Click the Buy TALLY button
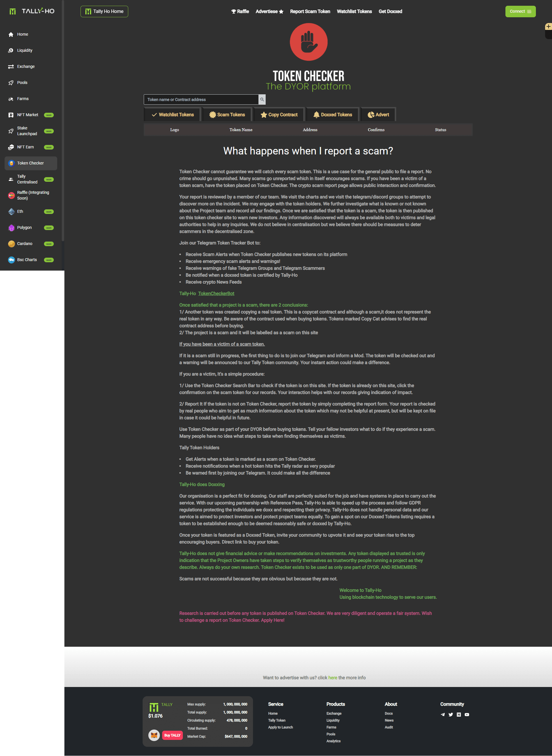 pos(172,735)
